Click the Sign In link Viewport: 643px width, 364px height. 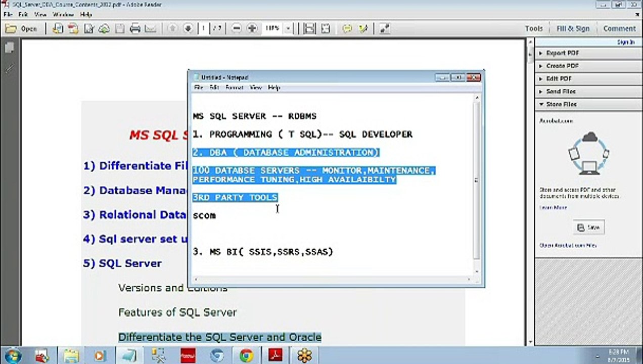pos(625,42)
